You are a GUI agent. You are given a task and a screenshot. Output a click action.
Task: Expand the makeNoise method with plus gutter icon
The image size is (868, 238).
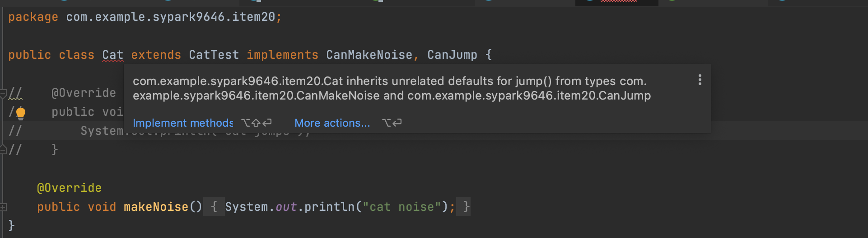coord(3,207)
